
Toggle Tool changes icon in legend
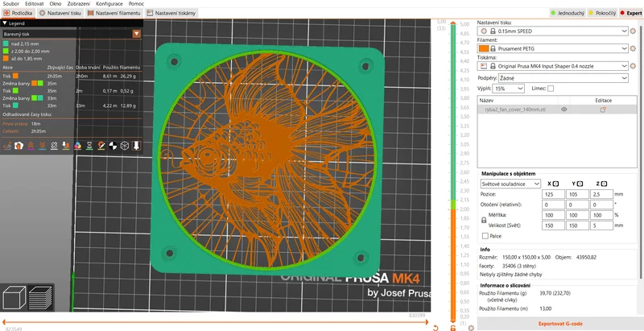66,146
